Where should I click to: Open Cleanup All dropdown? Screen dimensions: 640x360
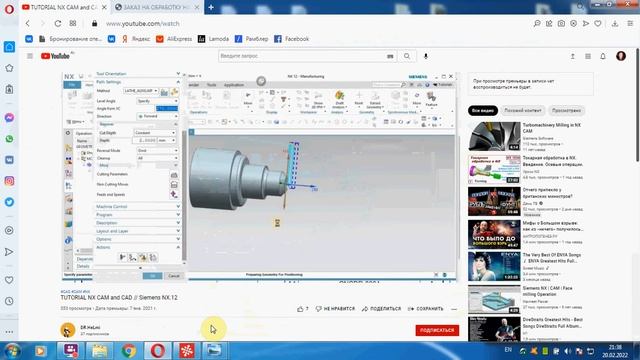[x=157, y=158]
